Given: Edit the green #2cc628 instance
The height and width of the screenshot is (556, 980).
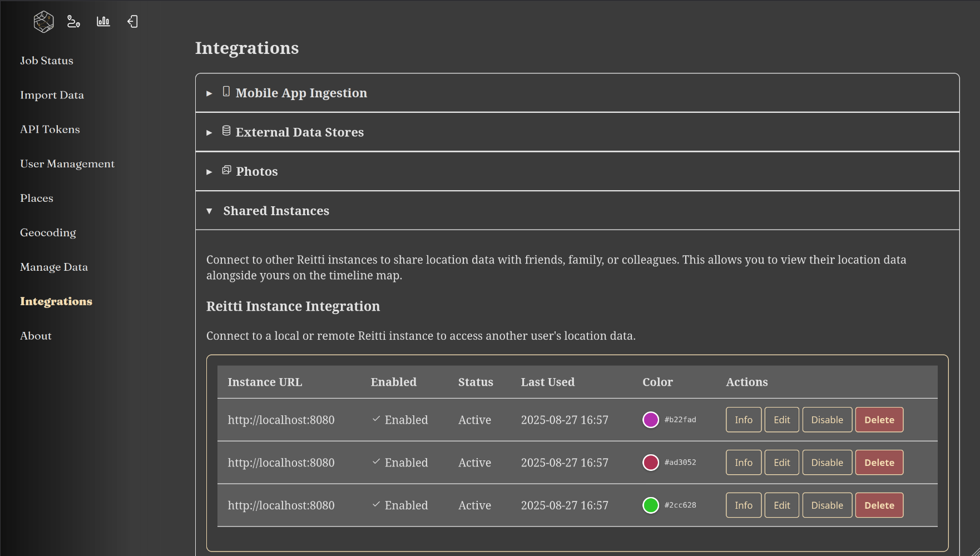Looking at the screenshot, I should tap(781, 505).
